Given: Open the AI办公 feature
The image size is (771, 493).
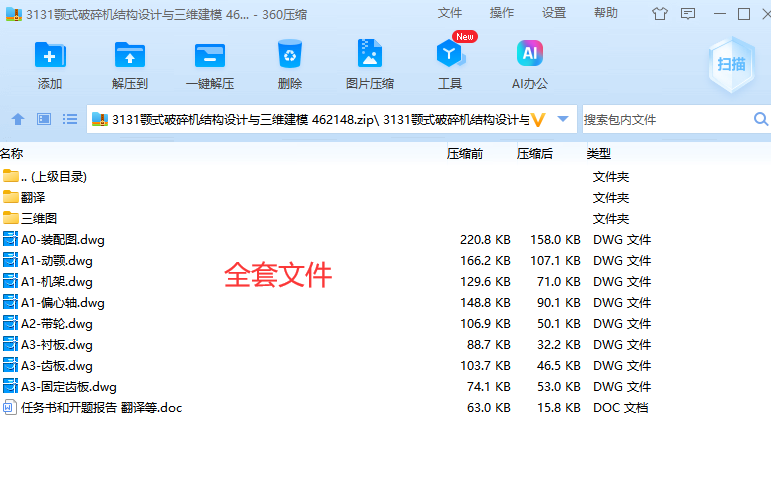Looking at the screenshot, I should (530, 53).
